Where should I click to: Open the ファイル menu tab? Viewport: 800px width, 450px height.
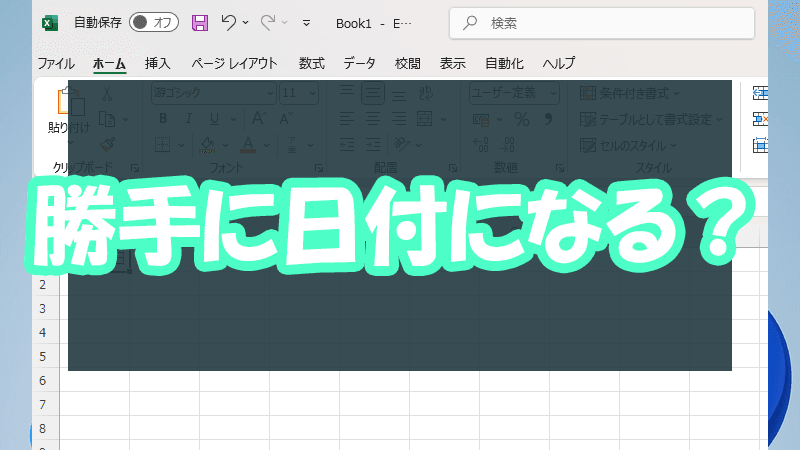point(56,63)
